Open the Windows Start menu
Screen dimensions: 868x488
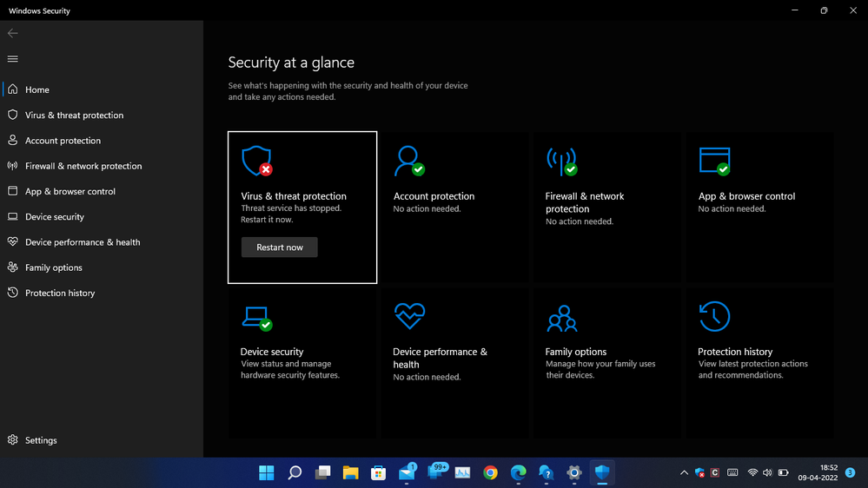coord(266,472)
